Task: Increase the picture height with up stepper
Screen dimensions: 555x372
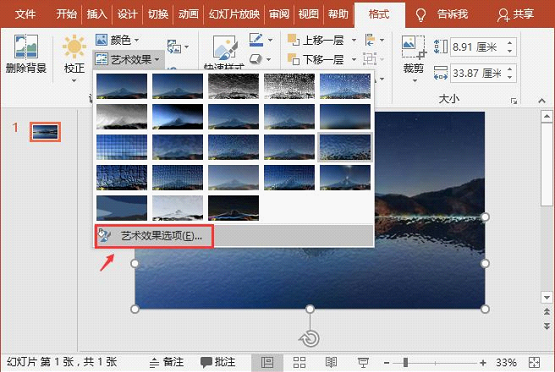Action: pos(510,43)
